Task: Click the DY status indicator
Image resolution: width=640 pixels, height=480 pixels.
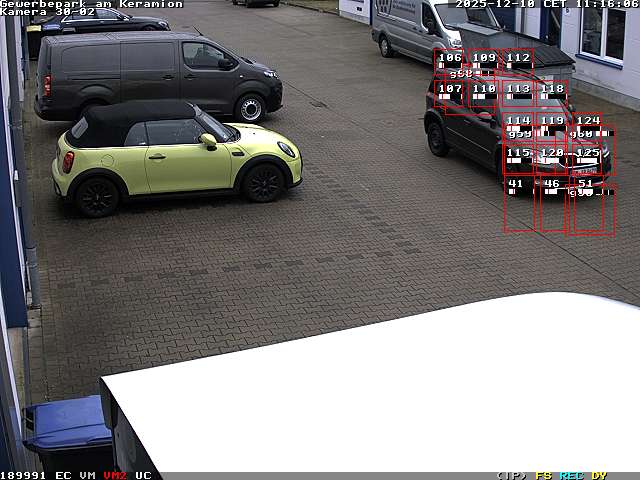Action: (x=599, y=475)
